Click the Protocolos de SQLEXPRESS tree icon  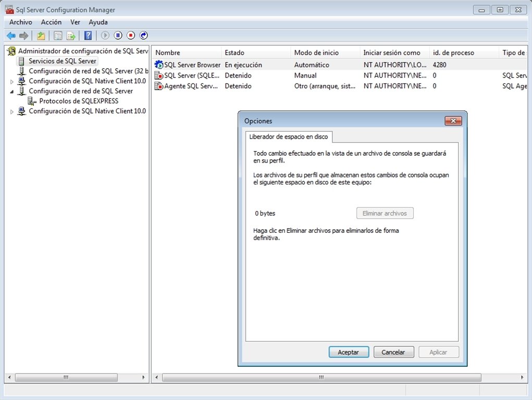[32, 101]
